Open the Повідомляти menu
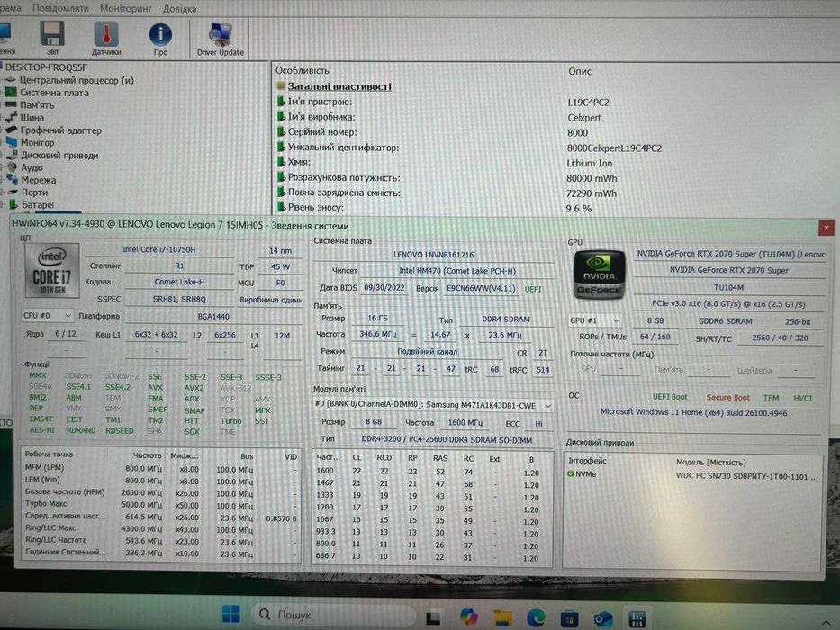 tap(60, 8)
